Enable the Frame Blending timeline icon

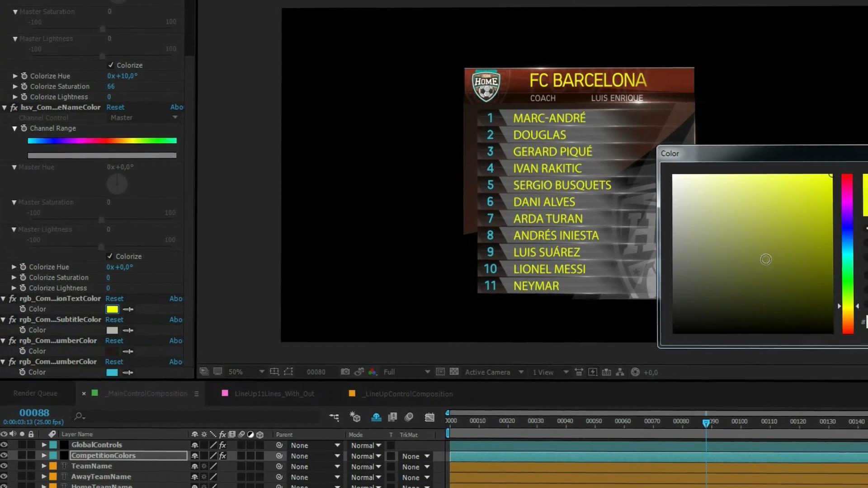coord(392,417)
